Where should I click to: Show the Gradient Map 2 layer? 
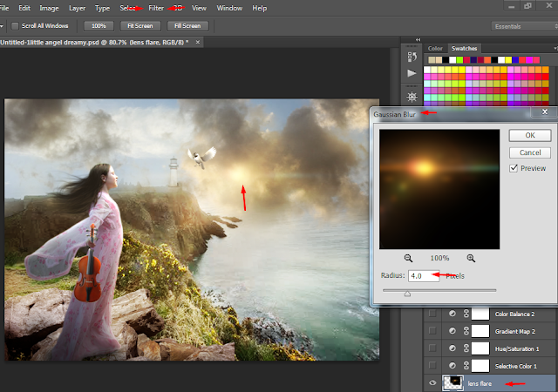[x=432, y=331]
